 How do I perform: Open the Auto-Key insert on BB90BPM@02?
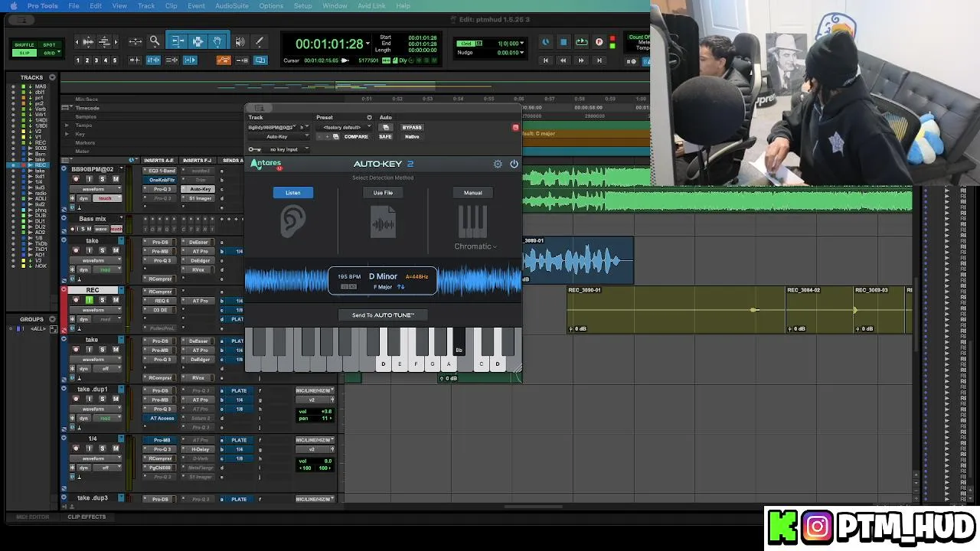pos(200,189)
